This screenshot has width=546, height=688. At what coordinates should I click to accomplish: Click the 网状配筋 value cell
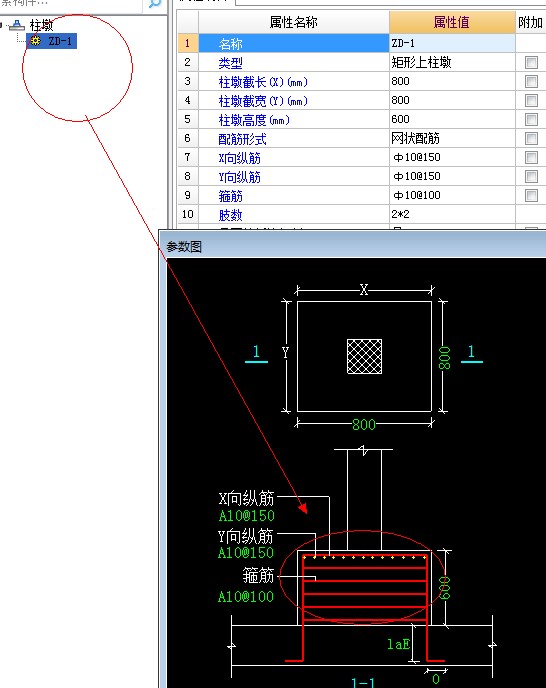pyautogui.click(x=452, y=138)
